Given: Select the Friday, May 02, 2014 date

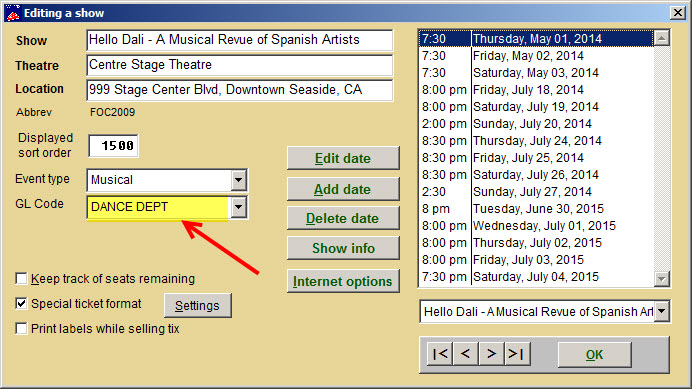Looking at the screenshot, I should pos(536,56).
